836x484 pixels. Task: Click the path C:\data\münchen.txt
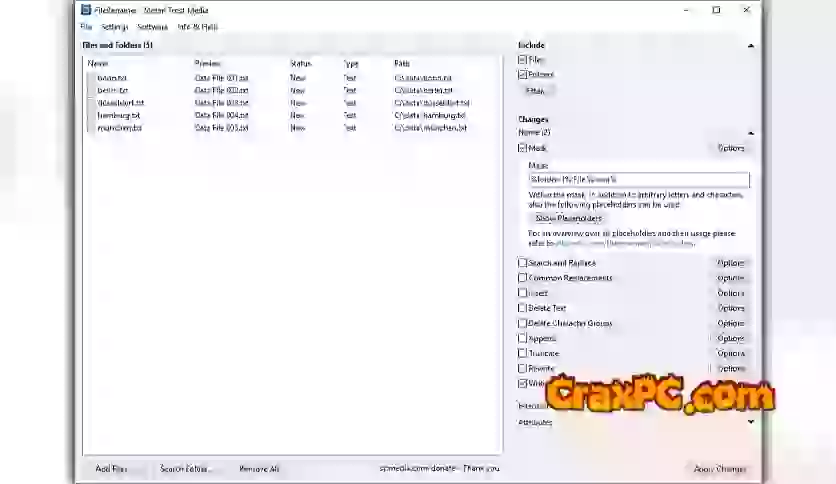pyautogui.click(x=431, y=128)
